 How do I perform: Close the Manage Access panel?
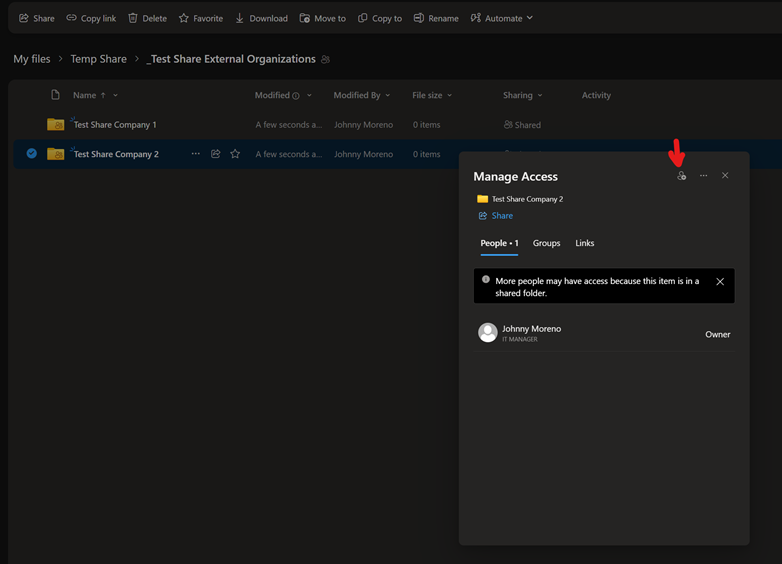tap(725, 176)
